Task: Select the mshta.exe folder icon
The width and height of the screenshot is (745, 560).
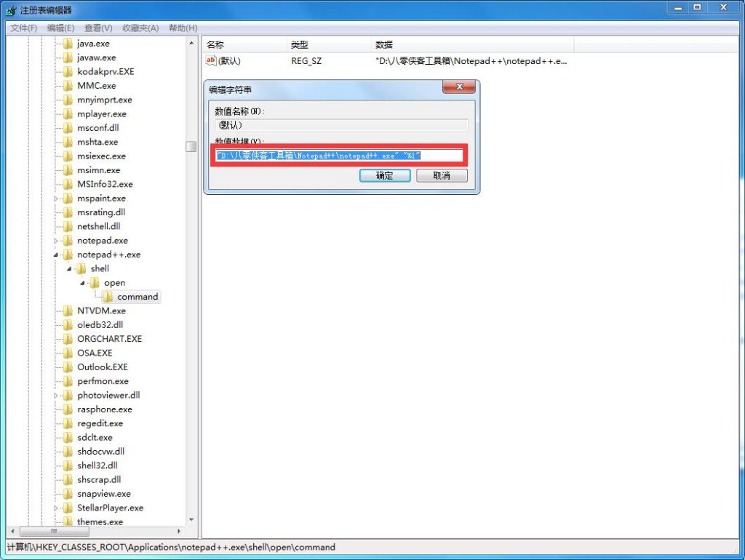Action: click(68, 142)
